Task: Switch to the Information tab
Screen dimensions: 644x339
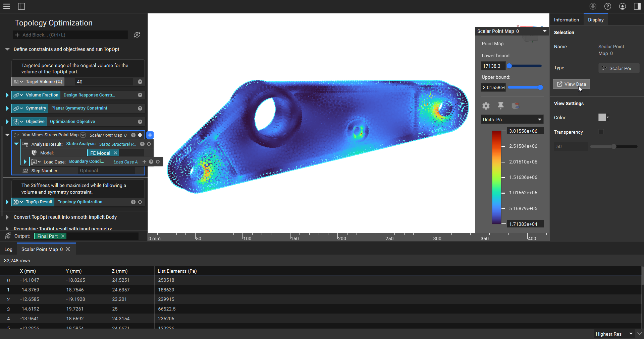Action: pos(566,20)
